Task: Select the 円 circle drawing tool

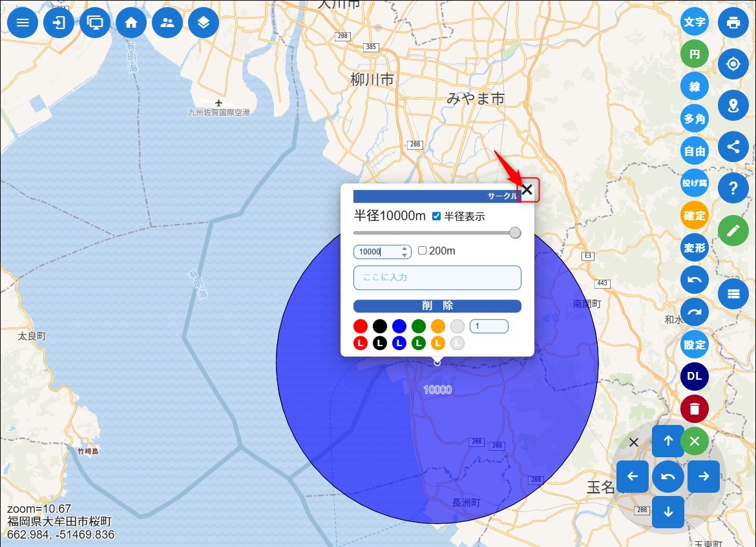Action: tap(695, 54)
